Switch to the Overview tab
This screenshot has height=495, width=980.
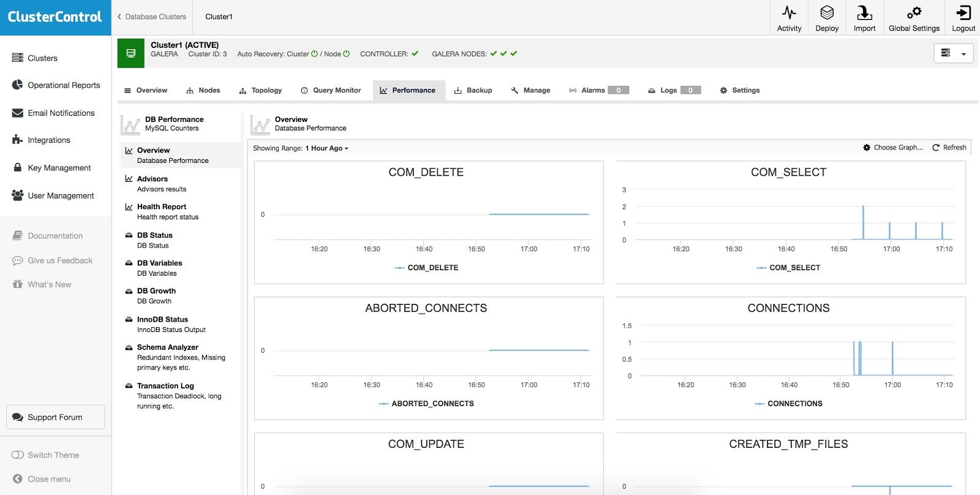[x=146, y=90]
